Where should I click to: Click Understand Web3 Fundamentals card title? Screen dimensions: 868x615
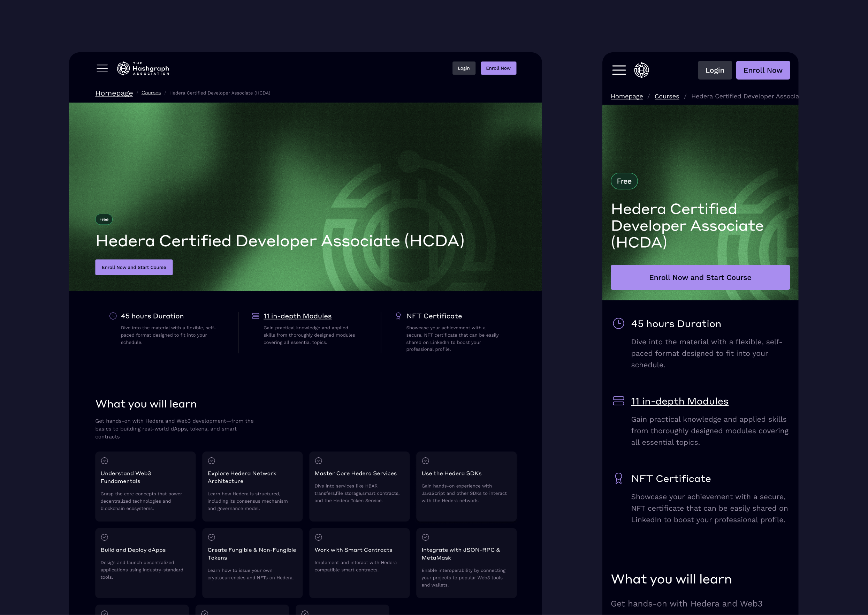pos(125,477)
